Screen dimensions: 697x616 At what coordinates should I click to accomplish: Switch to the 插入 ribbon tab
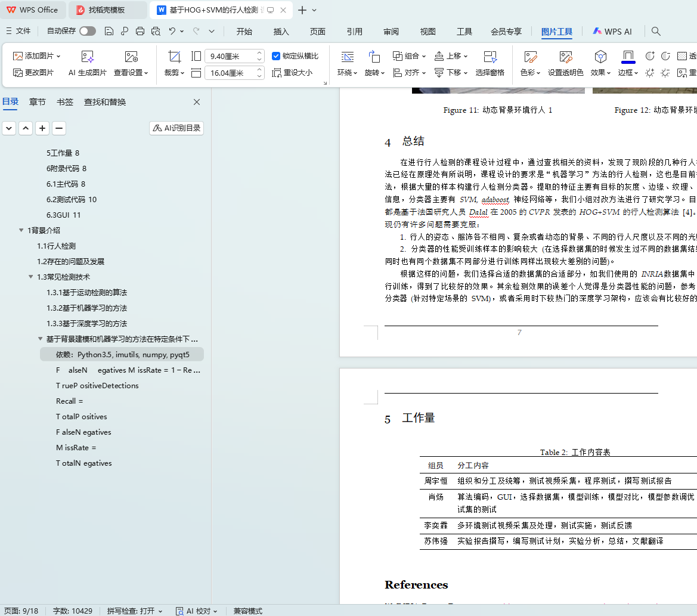click(281, 32)
